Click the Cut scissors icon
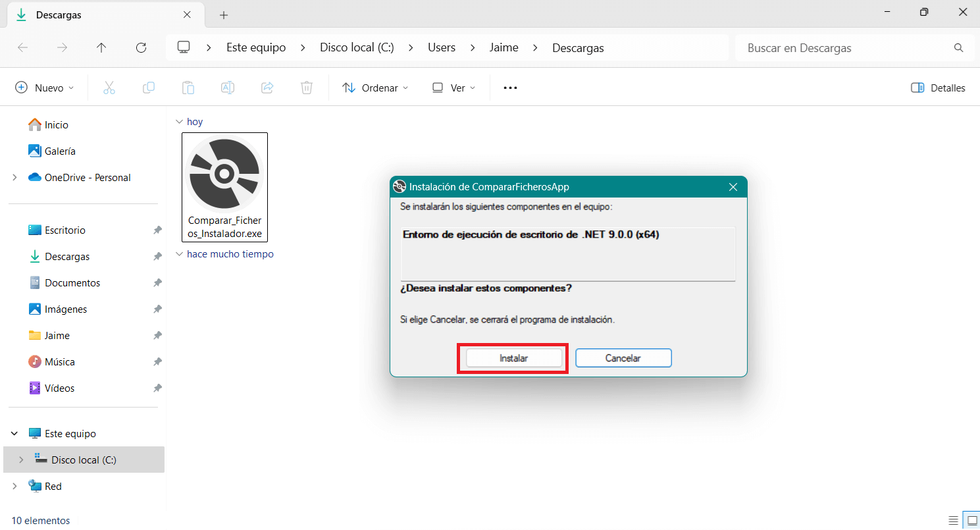Image resolution: width=980 pixels, height=530 pixels. [x=109, y=88]
